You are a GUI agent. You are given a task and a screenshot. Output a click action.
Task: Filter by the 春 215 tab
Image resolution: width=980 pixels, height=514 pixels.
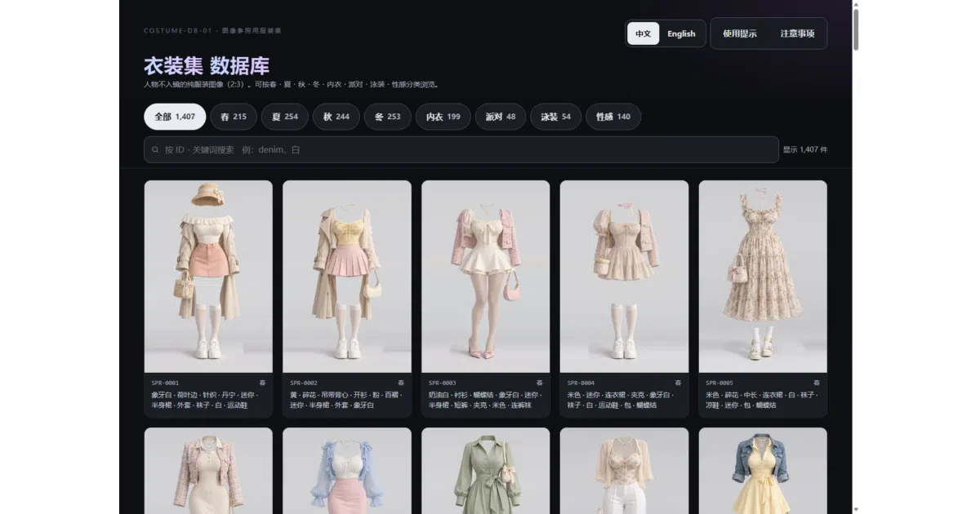pyautogui.click(x=234, y=117)
